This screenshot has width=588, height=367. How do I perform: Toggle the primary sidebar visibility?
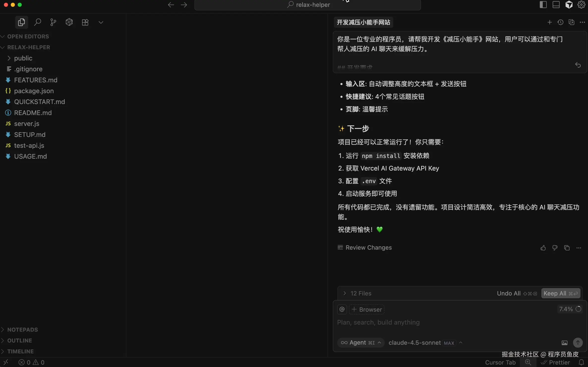coord(543,5)
